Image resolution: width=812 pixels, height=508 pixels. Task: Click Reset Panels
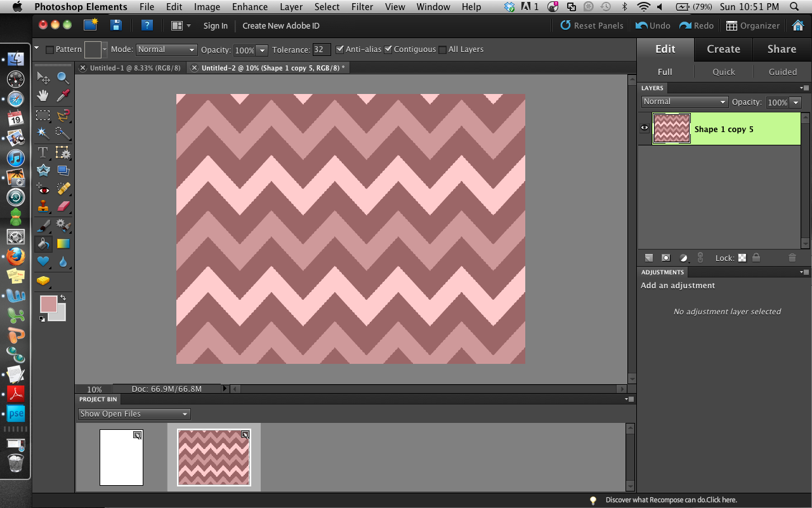click(x=592, y=25)
